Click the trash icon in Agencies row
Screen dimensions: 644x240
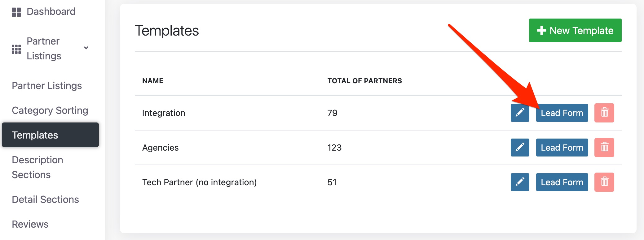pyautogui.click(x=604, y=148)
